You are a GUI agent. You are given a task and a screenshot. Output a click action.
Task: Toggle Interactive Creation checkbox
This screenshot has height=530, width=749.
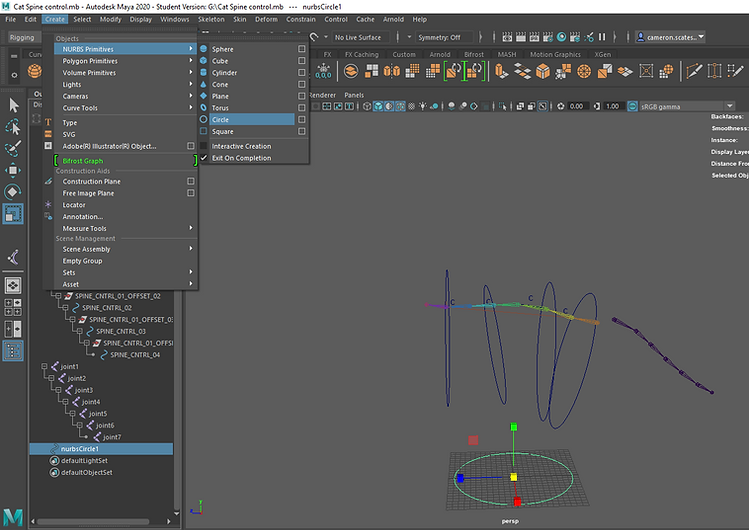[x=203, y=146]
